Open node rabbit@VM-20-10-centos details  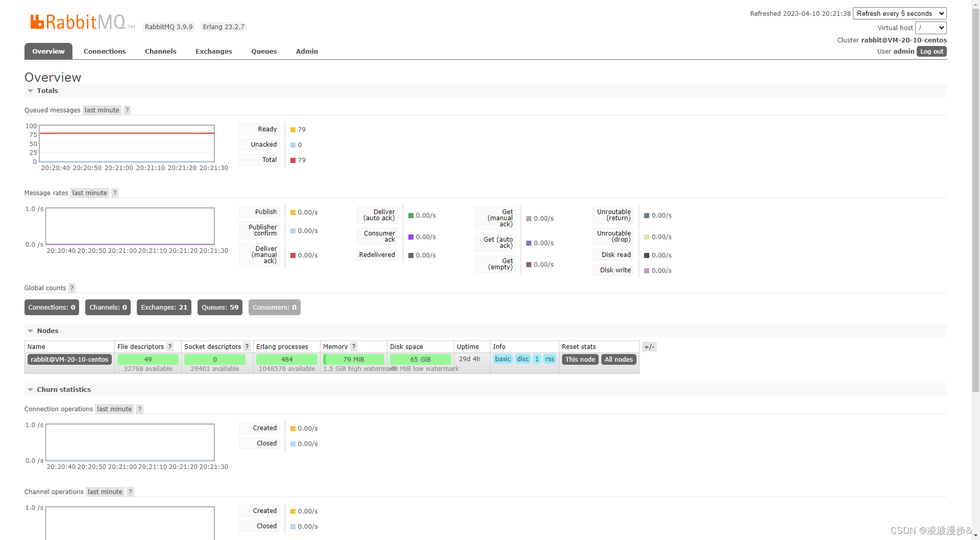(x=69, y=359)
